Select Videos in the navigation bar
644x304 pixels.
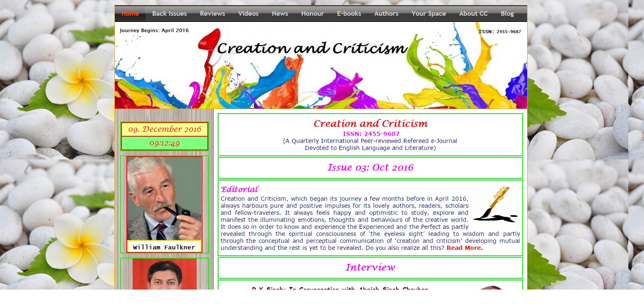click(248, 14)
